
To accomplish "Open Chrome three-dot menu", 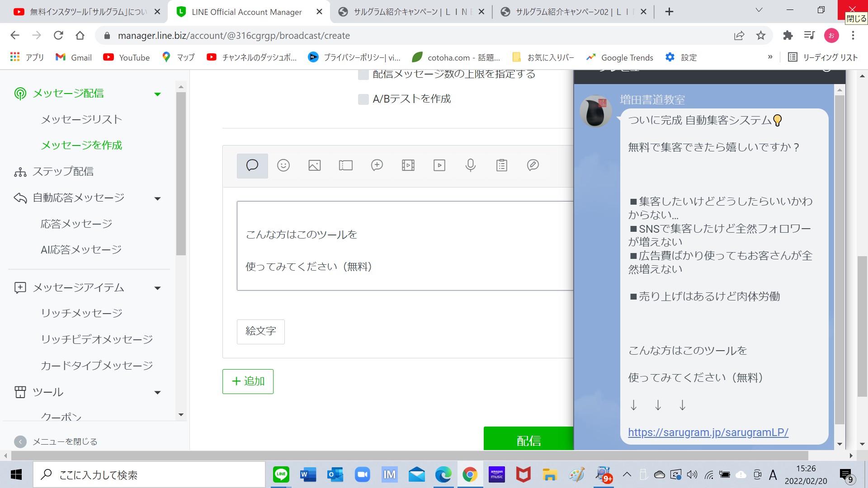I will [853, 35].
